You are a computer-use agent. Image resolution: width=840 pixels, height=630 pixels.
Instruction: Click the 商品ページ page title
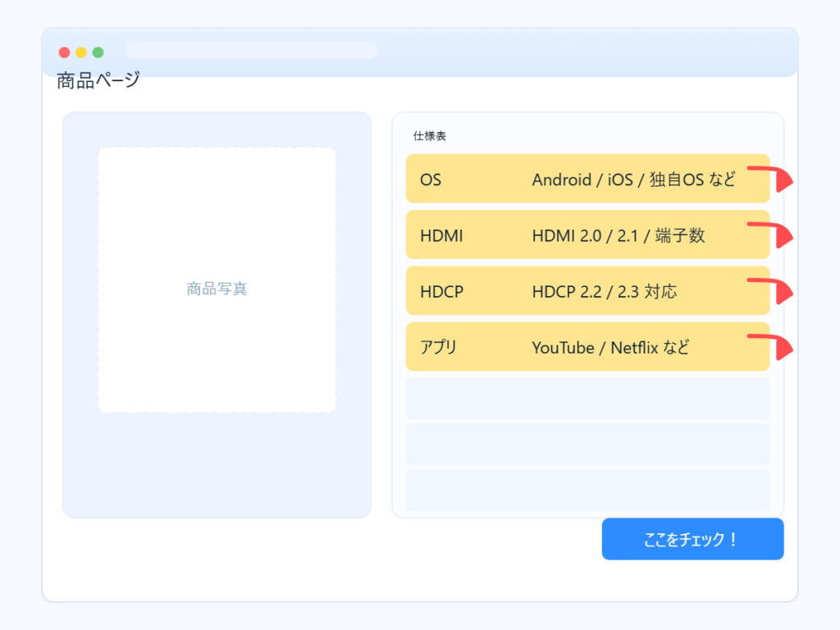(98, 80)
